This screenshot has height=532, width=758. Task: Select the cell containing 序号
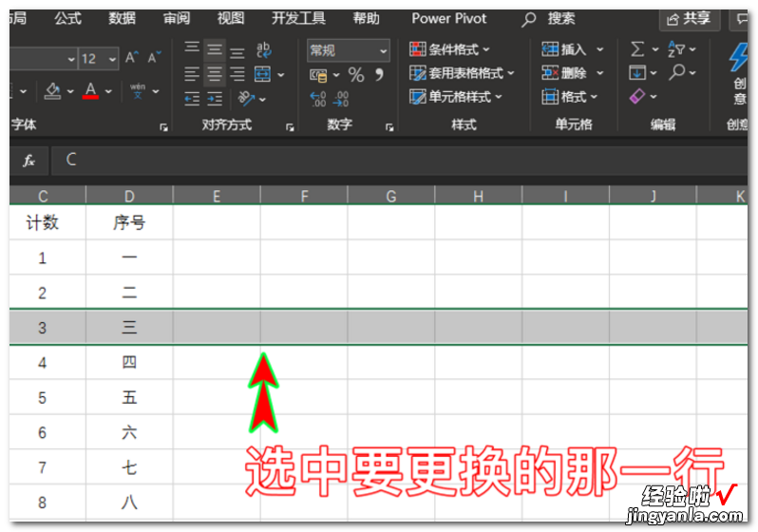click(129, 222)
